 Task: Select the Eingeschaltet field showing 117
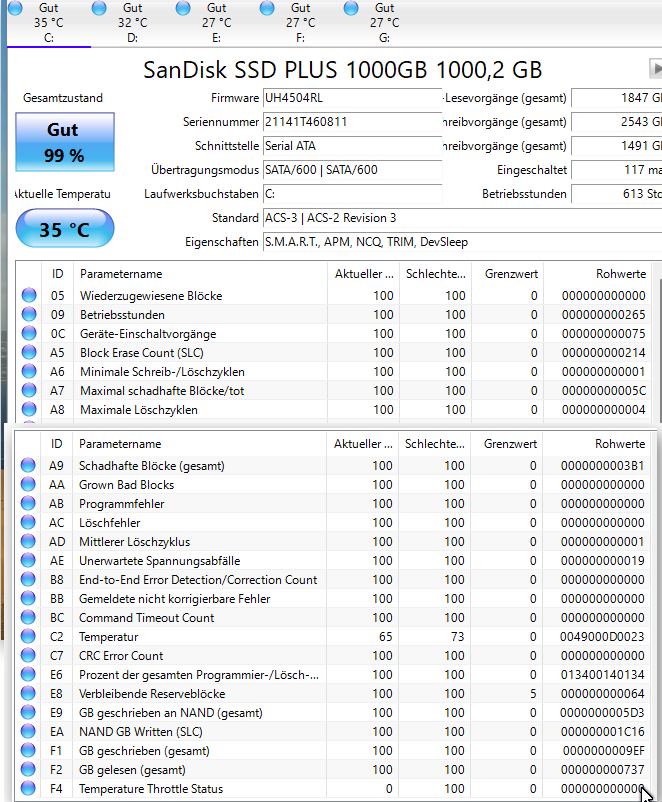(x=616, y=170)
